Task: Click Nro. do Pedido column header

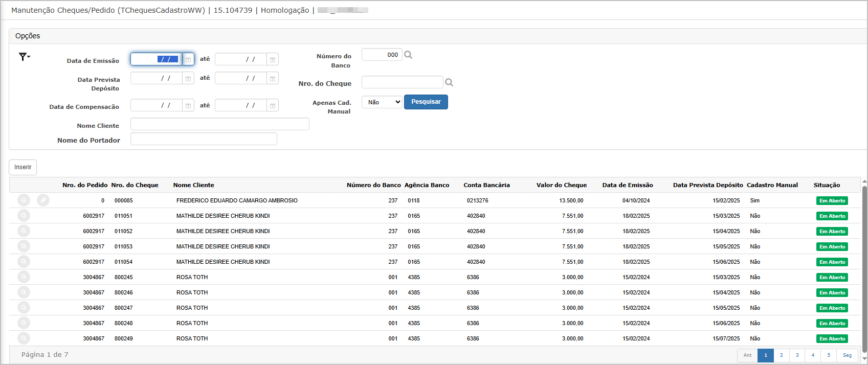Action: pyautogui.click(x=85, y=185)
